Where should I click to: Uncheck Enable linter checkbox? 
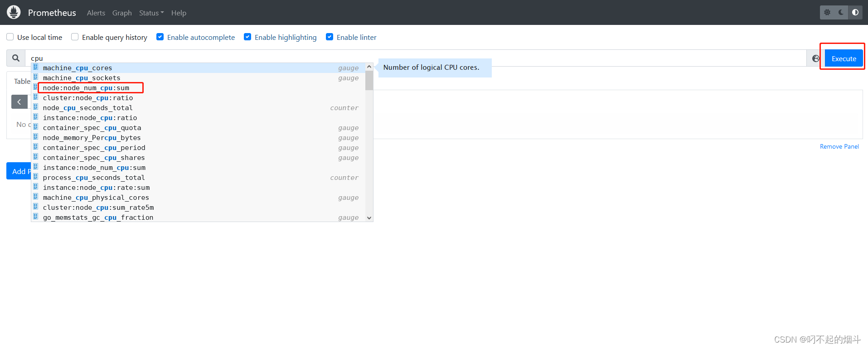(330, 37)
